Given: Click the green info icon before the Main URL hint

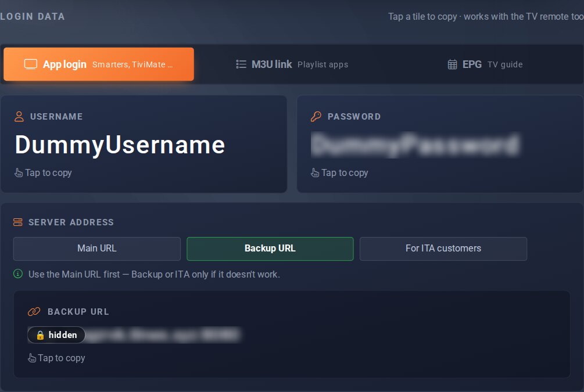Looking at the screenshot, I should [x=18, y=274].
